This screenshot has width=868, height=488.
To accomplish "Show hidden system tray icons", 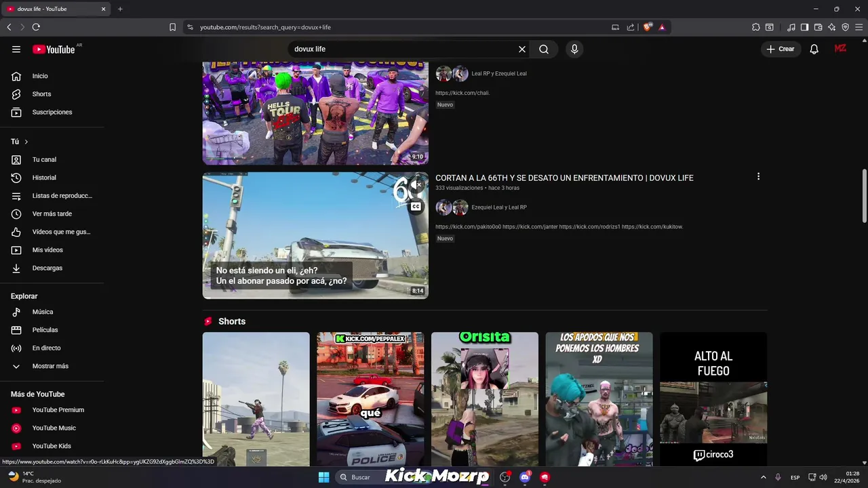I will (763, 477).
